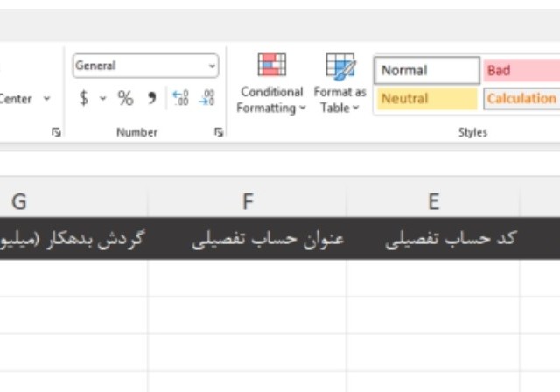Expand the Merge & Center dropdown arrow

(47, 99)
